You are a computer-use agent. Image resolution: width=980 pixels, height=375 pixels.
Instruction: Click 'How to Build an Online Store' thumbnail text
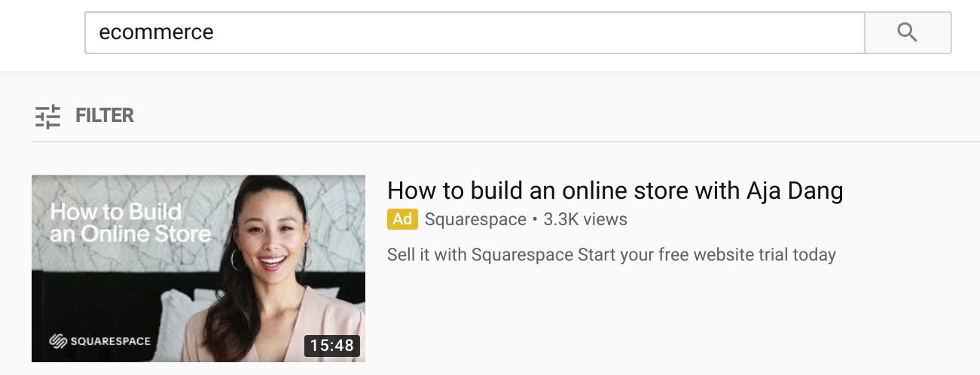(130, 222)
